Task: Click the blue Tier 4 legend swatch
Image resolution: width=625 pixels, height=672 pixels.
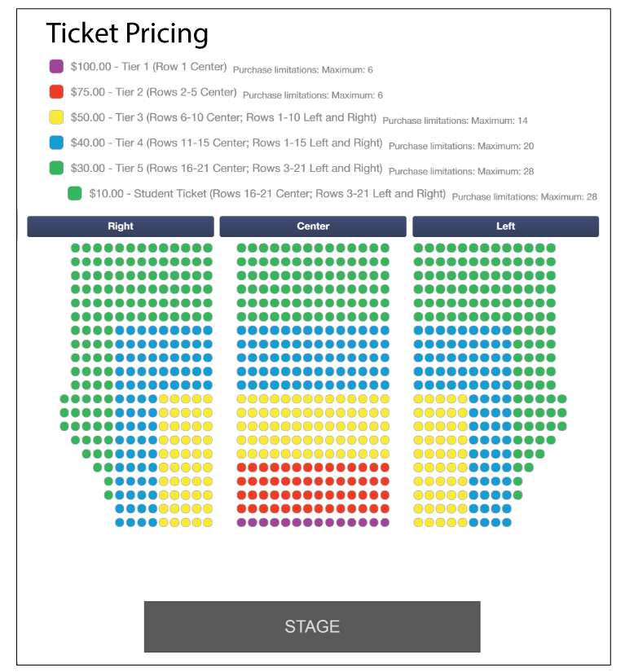Action: 56,143
